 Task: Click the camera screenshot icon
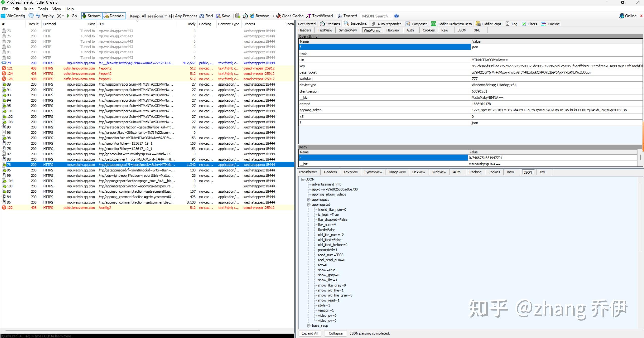tap(238, 16)
